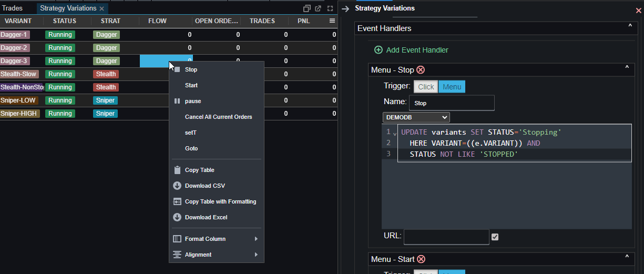Screen dimensions: 644x274
Task: Close the Strategy Variations tab
Action: point(102,9)
